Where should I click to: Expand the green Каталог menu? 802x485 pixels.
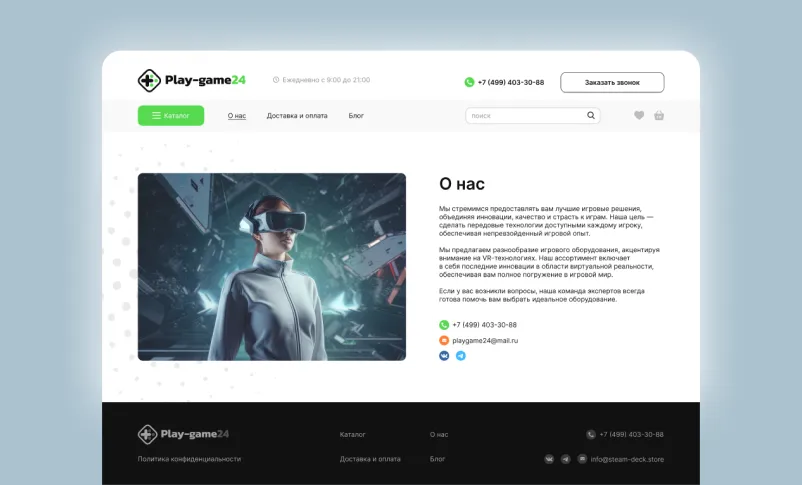pos(171,116)
